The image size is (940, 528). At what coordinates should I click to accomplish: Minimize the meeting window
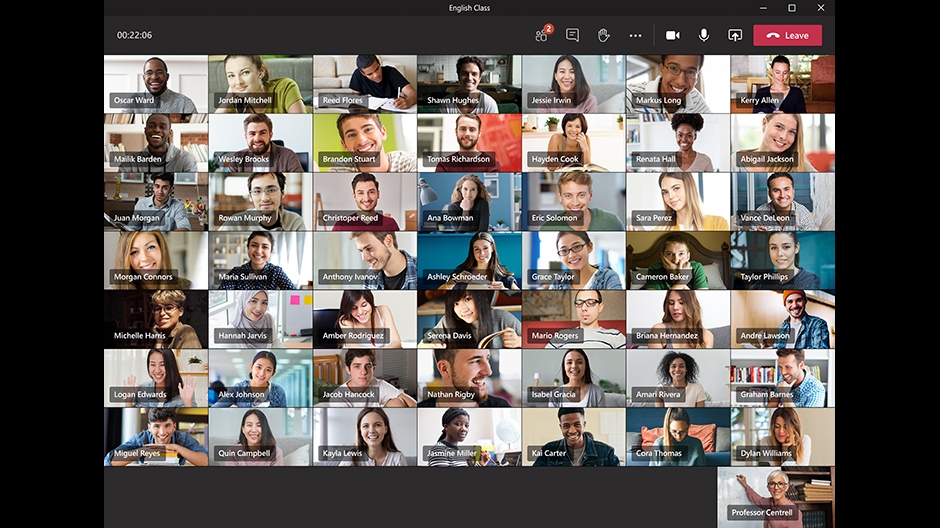coord(763,8)
